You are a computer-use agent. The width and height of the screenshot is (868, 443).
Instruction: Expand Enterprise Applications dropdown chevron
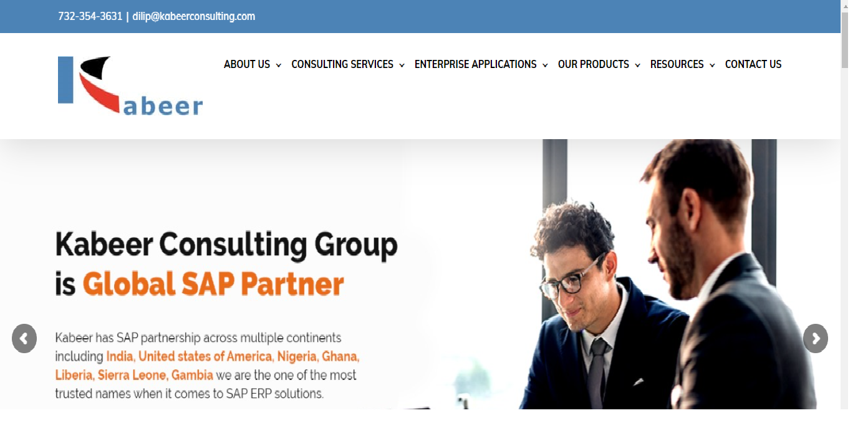click(545, 66)
